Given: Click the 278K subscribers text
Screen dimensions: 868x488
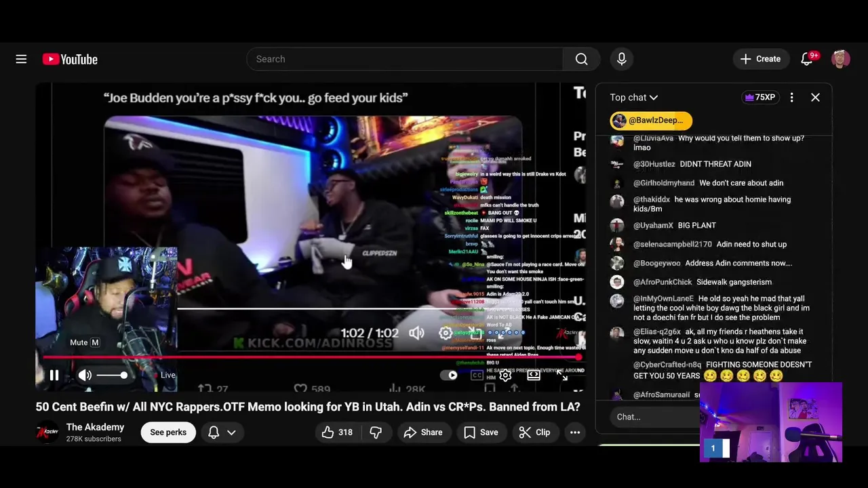Looking at the screenshot, I should pos(94,439).
